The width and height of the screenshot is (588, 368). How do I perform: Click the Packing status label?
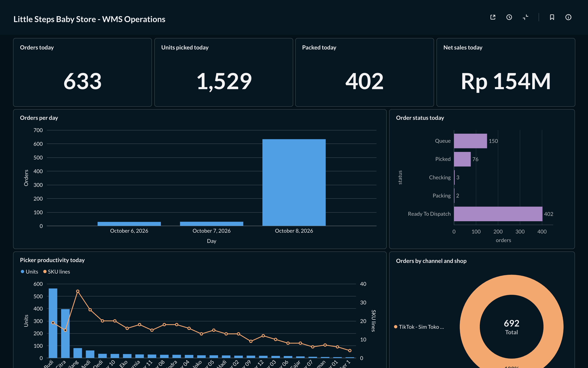[441, 196]
